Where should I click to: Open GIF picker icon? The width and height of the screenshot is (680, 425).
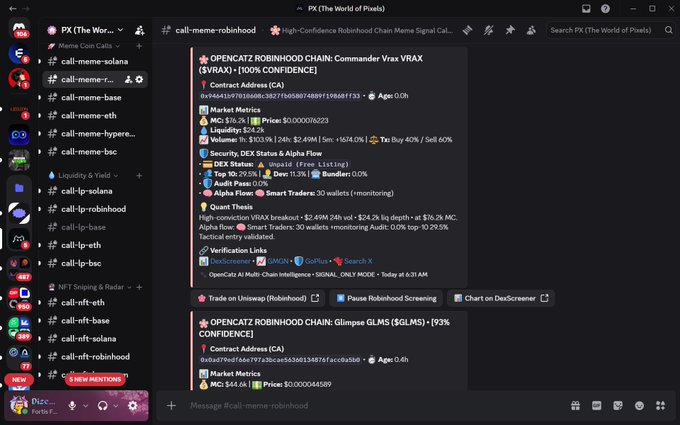[x=597, y=405]
